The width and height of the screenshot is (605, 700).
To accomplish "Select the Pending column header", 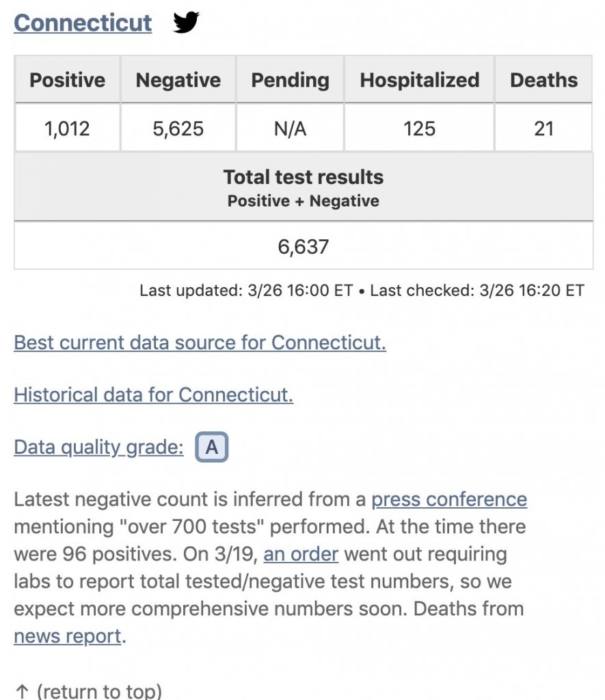I will tap(290, 80).
